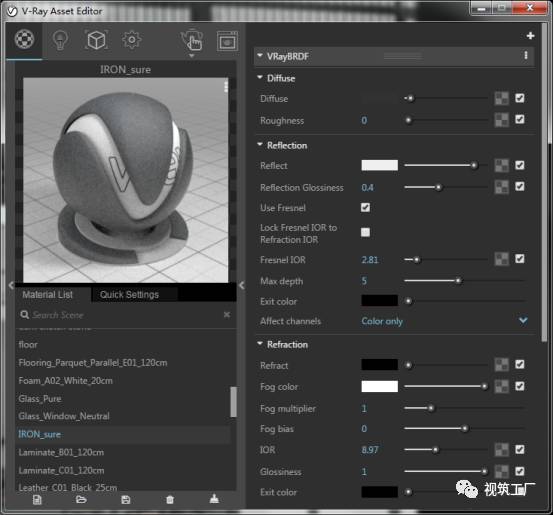554x515 pixels.
Task: Collapse the left panel with arrow
Action: point(11,285)
